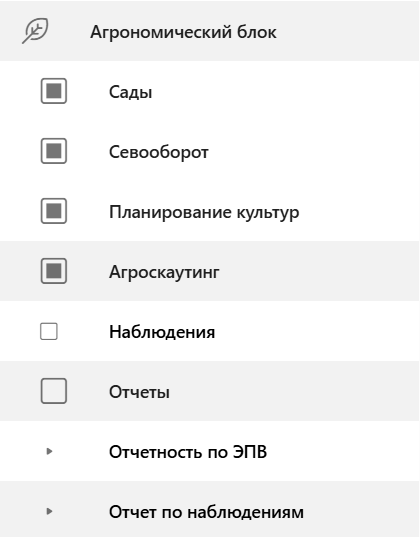The height and width of the screenshot is (537, 420).
Task: Open the Отчетность по ЭПВ label
Action: [188, 452]
